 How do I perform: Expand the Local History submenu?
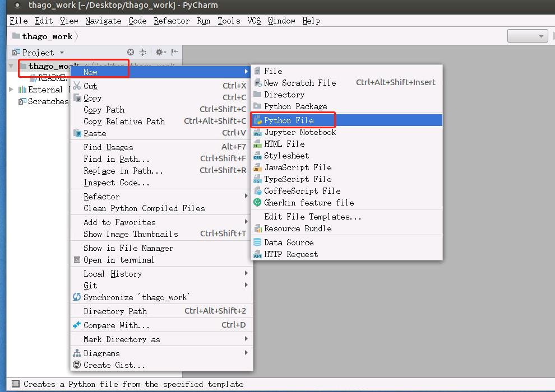click(162, 274)
